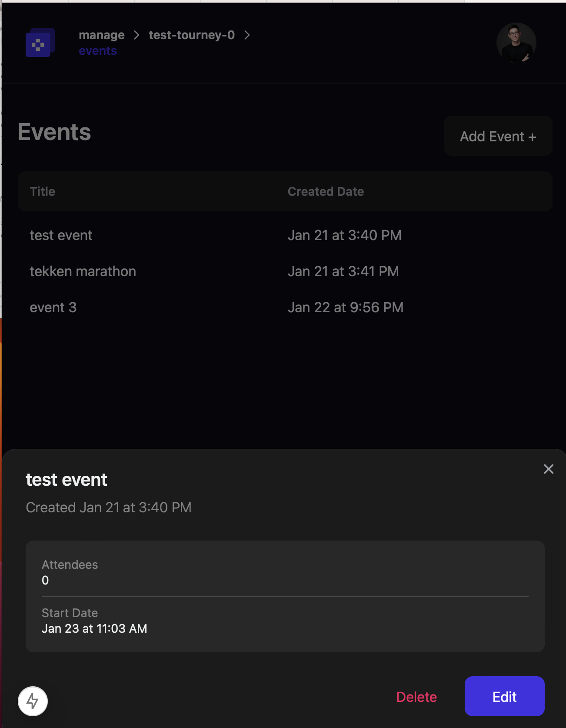Delete the test event
The image size is (566, 728).
pos(416,697)
